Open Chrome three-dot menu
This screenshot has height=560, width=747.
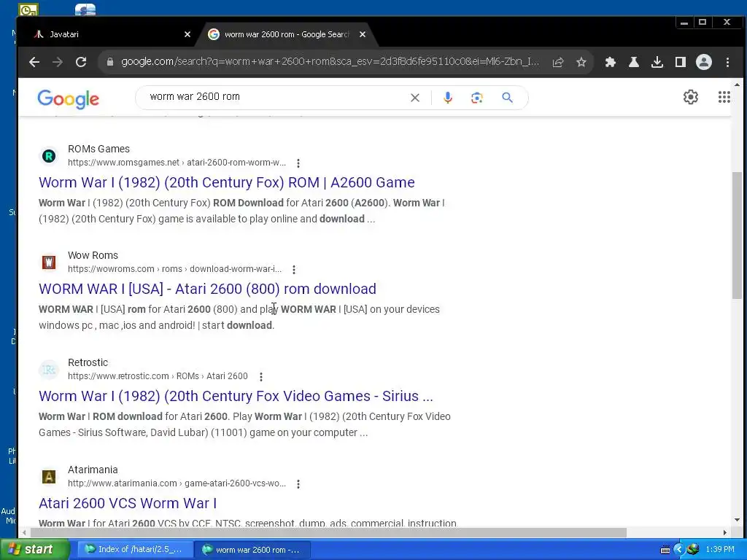pos(727,62)
